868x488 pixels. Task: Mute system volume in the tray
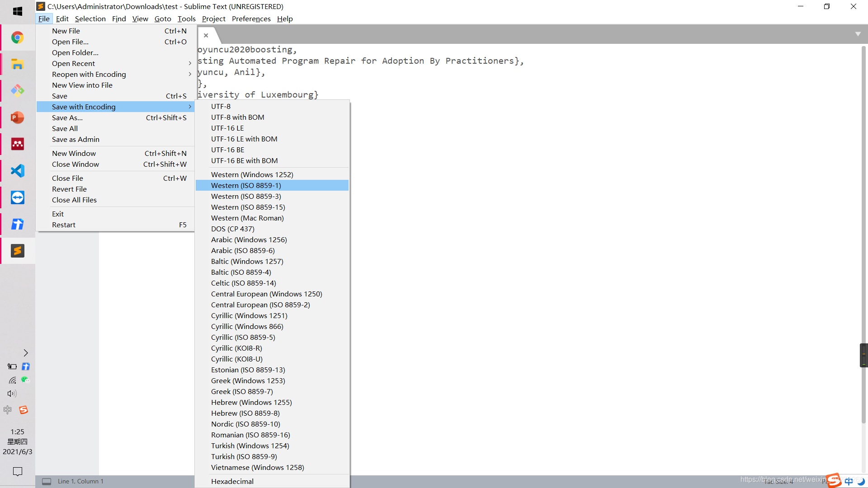[x=12, y=394]
